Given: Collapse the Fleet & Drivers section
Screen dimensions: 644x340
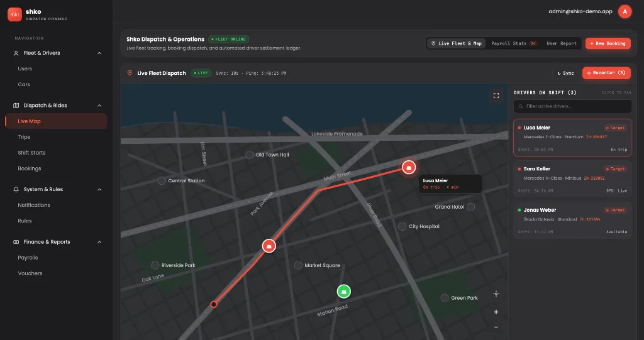Looking at the screenshot, I should point(99,53).
